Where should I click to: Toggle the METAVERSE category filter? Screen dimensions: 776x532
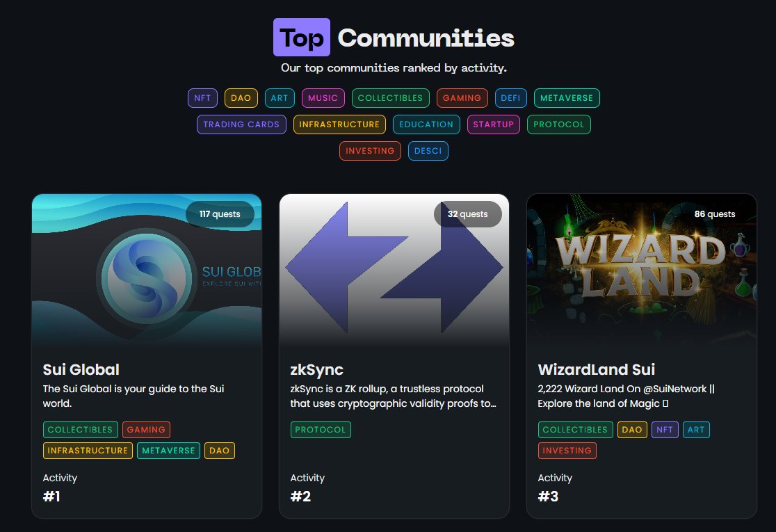point(567,98)
